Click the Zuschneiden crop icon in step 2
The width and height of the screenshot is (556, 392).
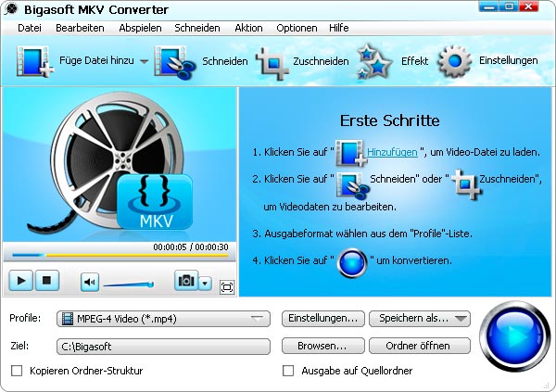(x=466, y=183)
